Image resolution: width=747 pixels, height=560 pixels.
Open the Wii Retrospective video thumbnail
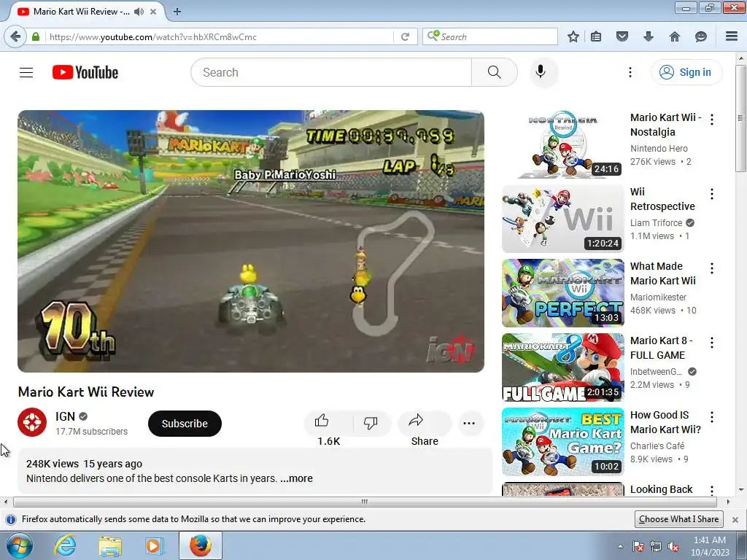[x=563, y=219]
